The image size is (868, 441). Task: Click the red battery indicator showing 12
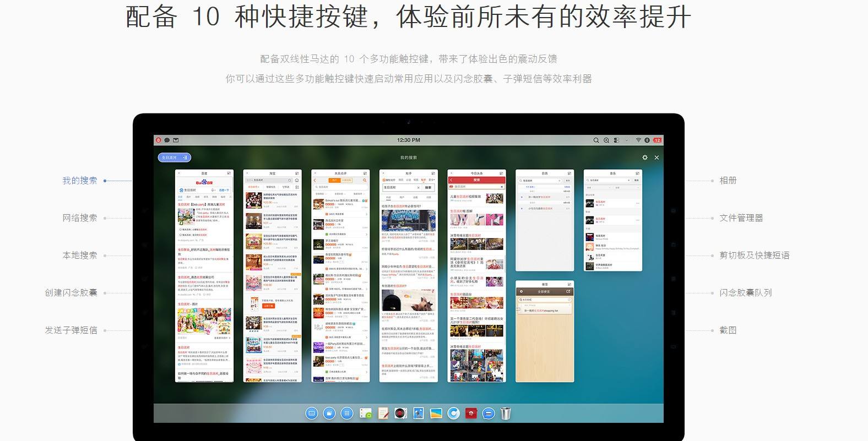(x=657, y=140)
